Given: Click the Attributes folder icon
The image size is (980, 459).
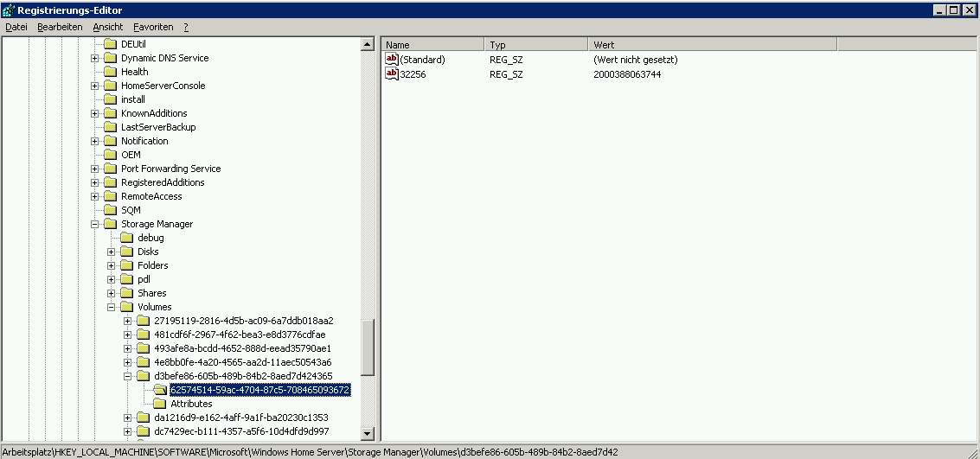Looking at the screenshot, I should (x=160, y=404).
